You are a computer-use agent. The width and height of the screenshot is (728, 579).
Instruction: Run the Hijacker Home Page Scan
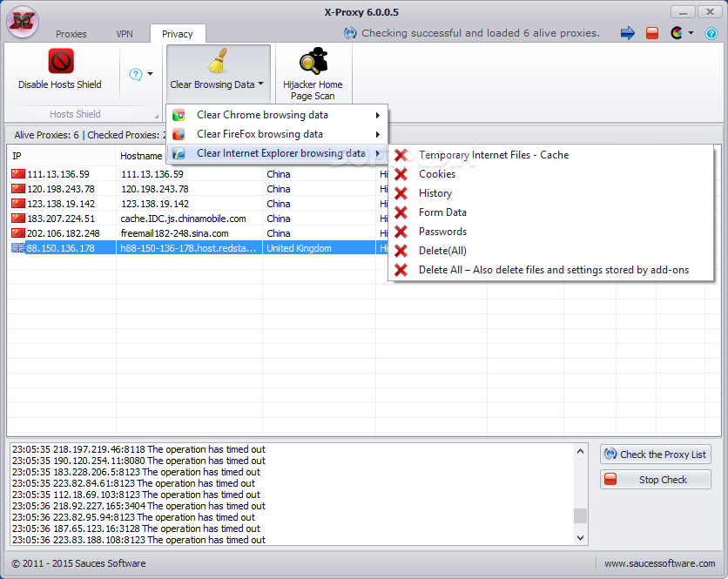point(313,73)
